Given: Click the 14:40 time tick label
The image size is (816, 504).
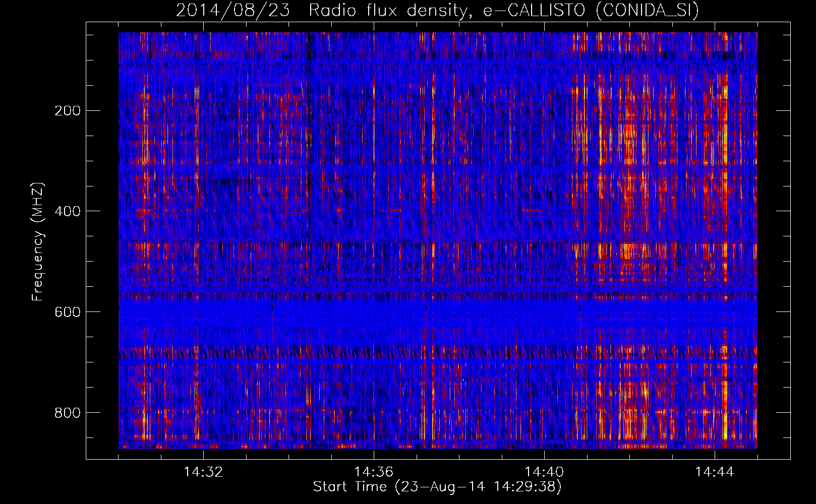Looking at the screenshot, I should (x=544, y=472).
